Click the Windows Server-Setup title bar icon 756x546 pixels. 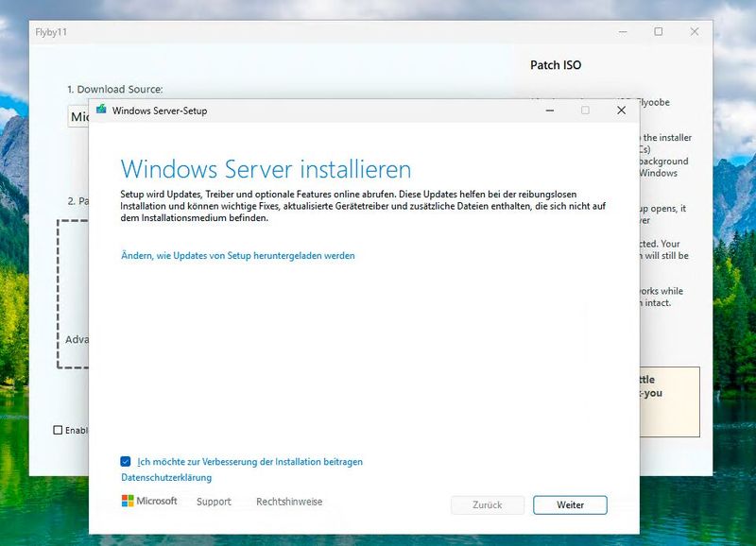[x=101, y=110]
